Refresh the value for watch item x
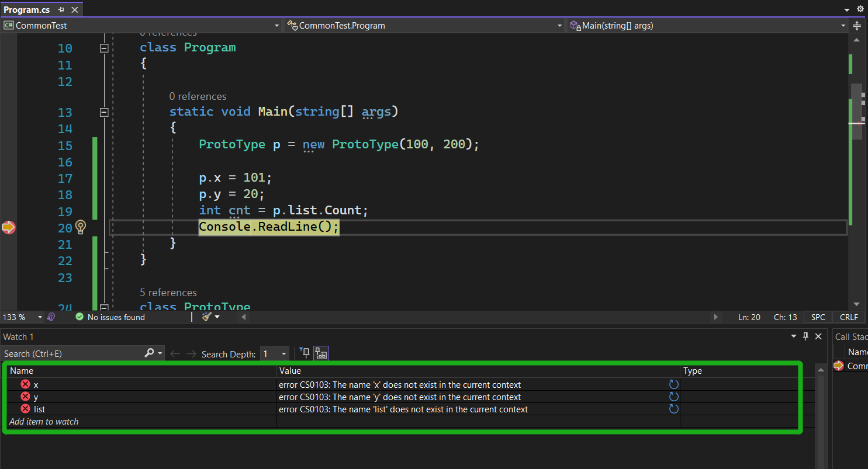 674,384
